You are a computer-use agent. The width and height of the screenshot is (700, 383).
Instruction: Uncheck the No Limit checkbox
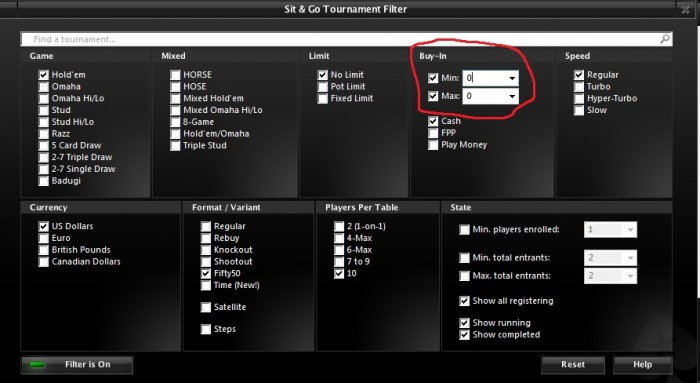pos(322,75)
